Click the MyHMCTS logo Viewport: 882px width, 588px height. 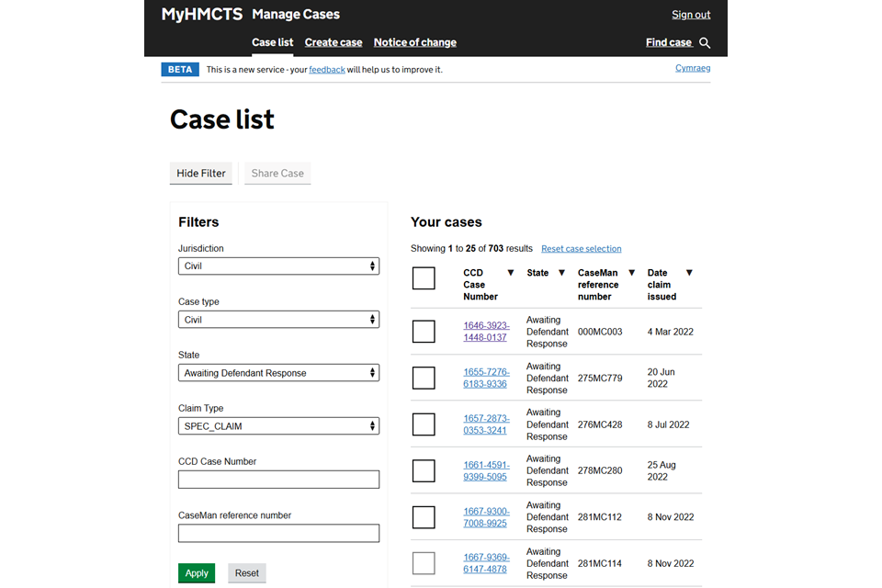(x=201, y=15)
